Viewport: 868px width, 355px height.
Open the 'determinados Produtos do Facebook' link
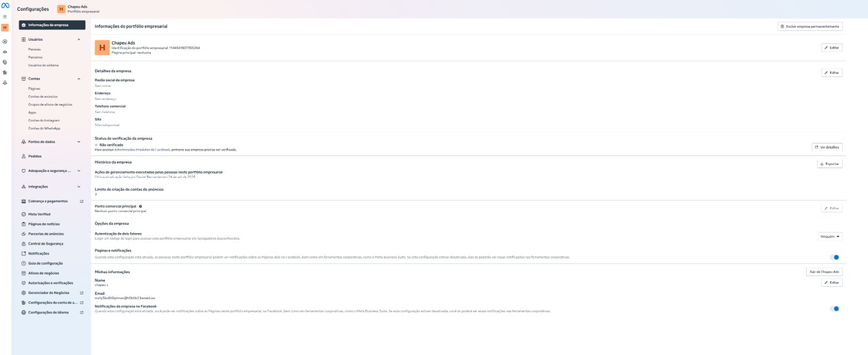click(x=142, y=150)
